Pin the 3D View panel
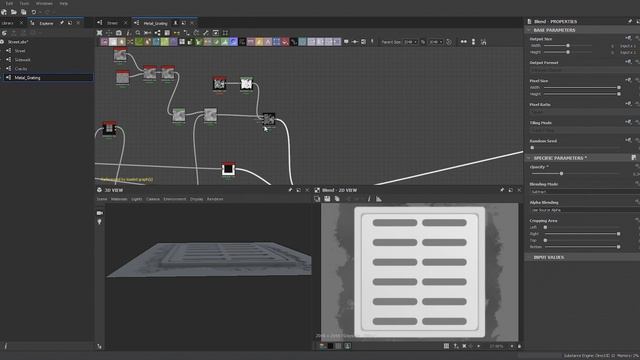 point(290,190)
